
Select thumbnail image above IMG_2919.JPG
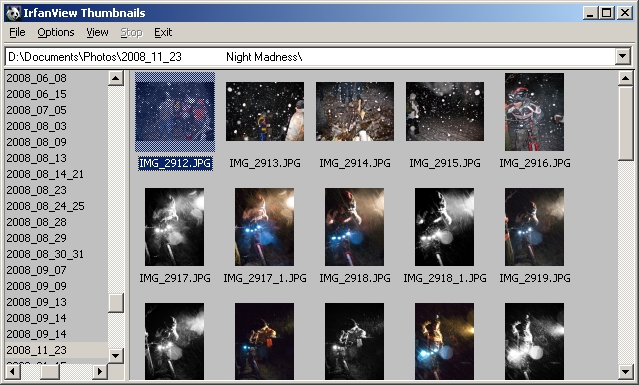[534, 227]
